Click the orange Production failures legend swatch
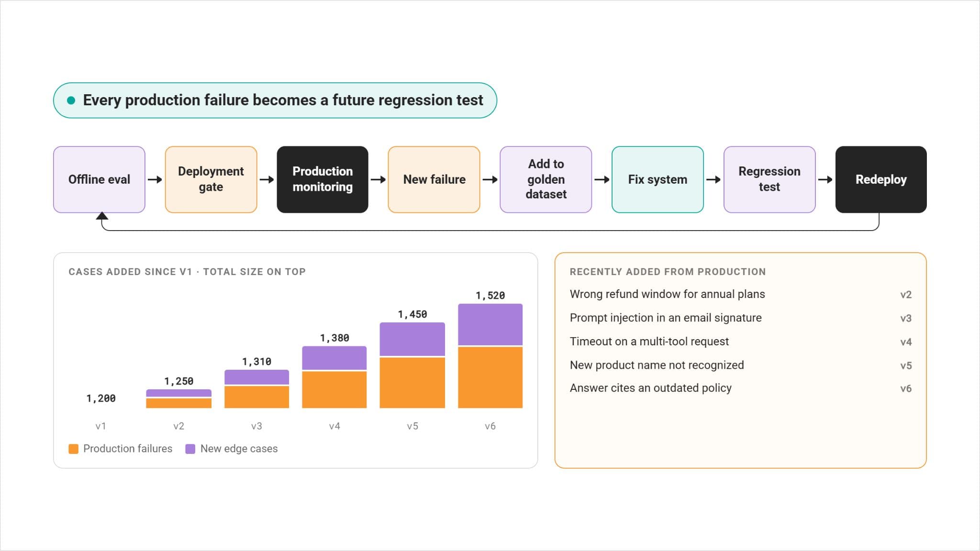Viewport: 980px width, 551px height. (x=73, y=449)
